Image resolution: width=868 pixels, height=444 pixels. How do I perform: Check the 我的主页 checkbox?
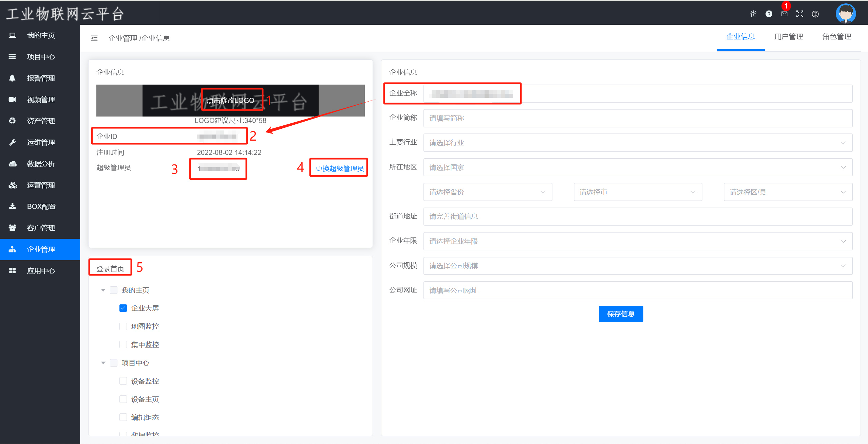click(x=114, y=290)
